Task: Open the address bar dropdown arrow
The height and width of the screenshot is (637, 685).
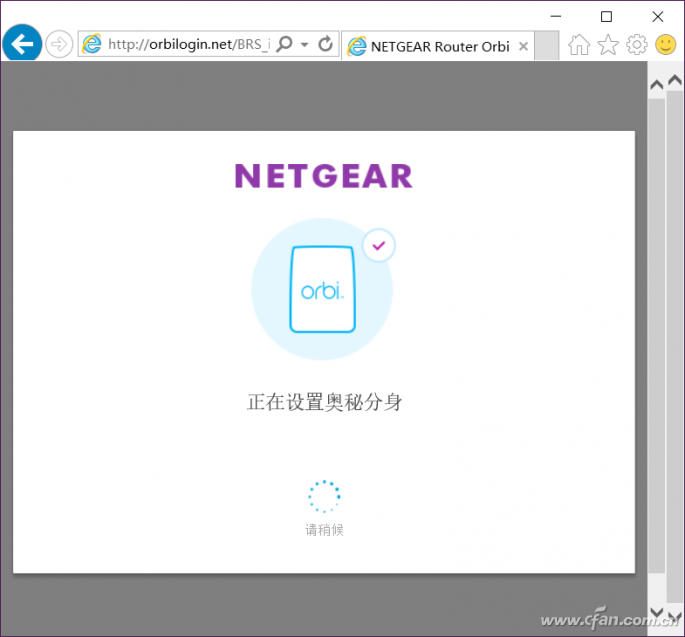Action: tap(304, 45)
